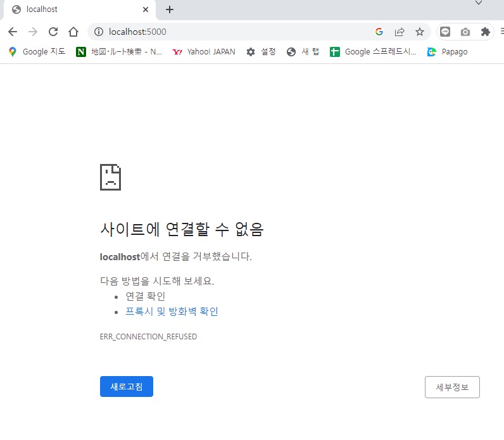Click the Google icon in address bar
The image size is (504, 440).
pos(379,32)
